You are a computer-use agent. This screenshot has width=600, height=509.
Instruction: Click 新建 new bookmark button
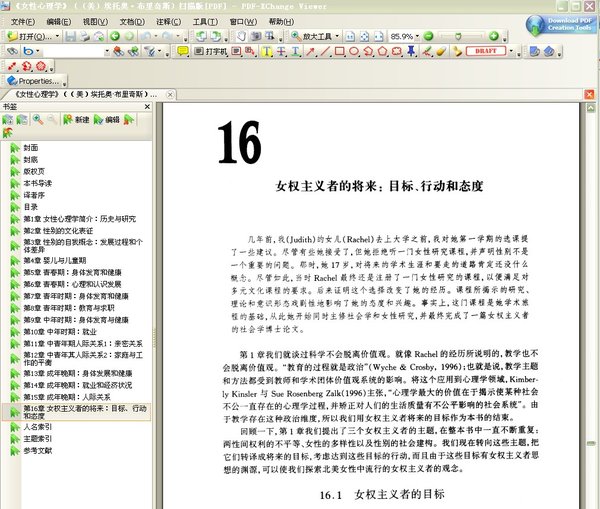tap(77, 120)
